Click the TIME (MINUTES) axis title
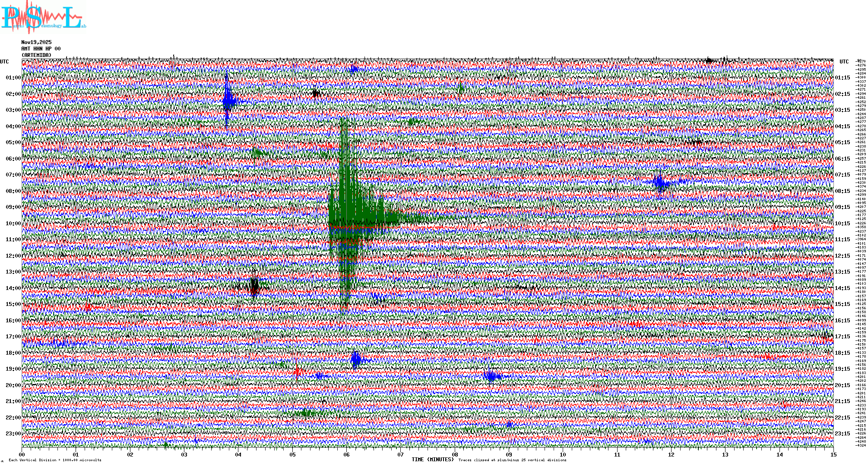Viewport: 868px width, 466px height. 433,460
